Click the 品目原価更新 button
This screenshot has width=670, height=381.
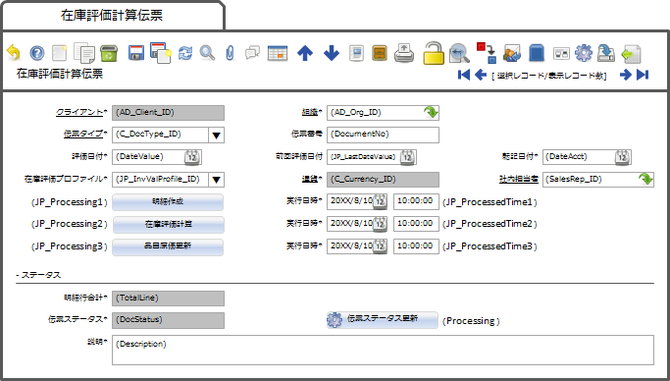(168, 247)
